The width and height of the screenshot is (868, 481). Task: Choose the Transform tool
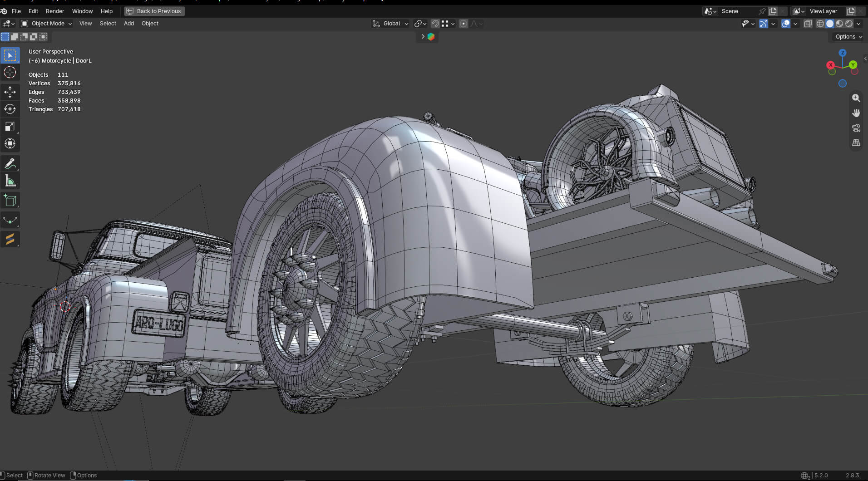pyautogui.click(x=10, y=144)
